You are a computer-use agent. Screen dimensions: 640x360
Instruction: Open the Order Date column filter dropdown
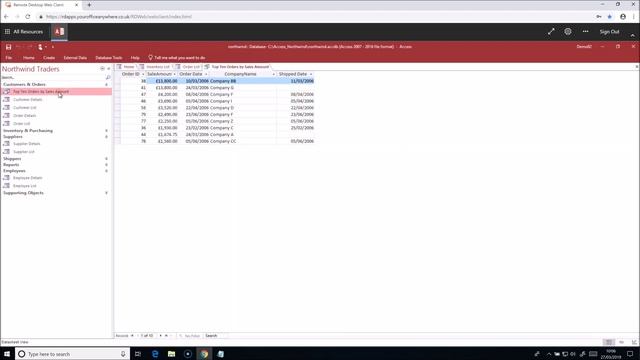(x=206, y=74)
